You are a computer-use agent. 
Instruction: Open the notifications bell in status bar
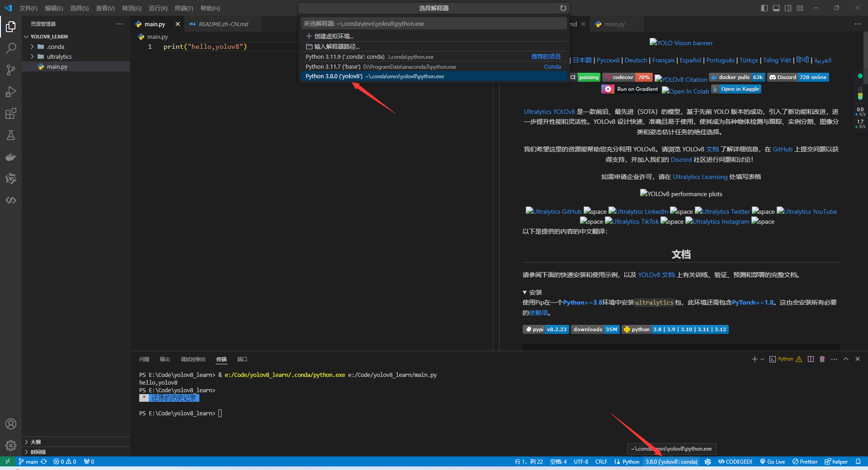pyautogui.click(x=858, y=461)
